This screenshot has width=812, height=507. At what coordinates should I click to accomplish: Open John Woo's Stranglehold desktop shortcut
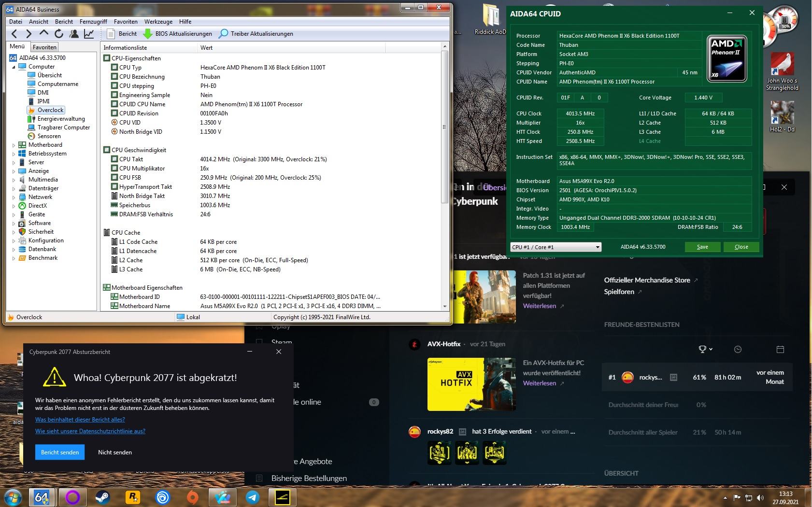click(x=782, y=72)
